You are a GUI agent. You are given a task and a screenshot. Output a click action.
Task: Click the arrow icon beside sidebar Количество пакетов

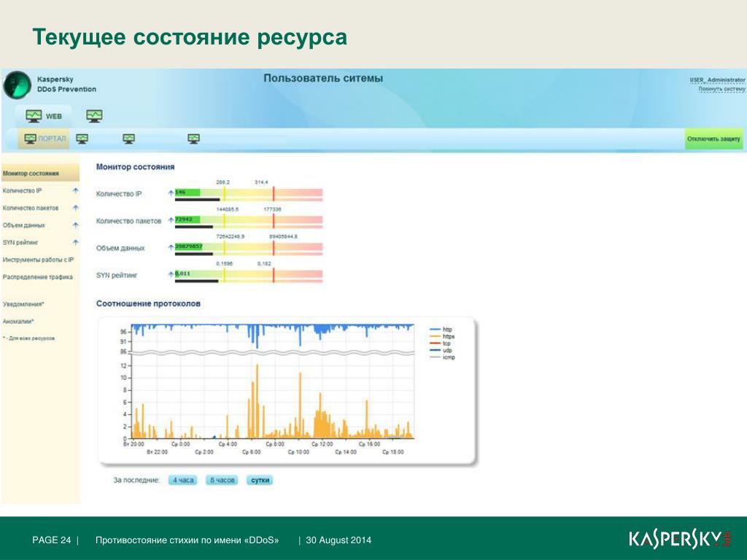[75, 208]
